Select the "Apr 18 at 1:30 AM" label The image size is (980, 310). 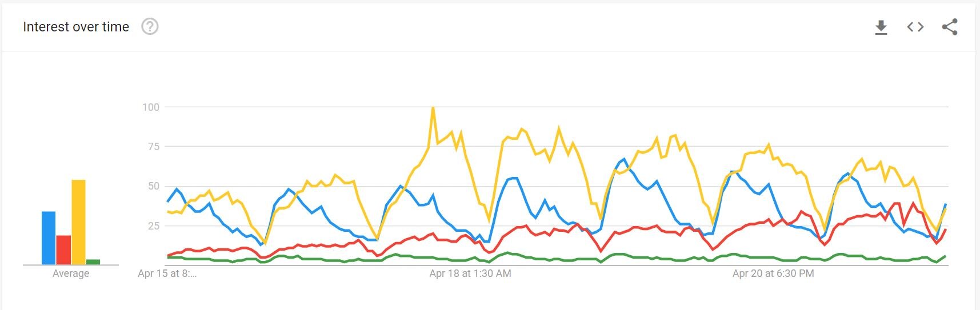coord(470,273)
